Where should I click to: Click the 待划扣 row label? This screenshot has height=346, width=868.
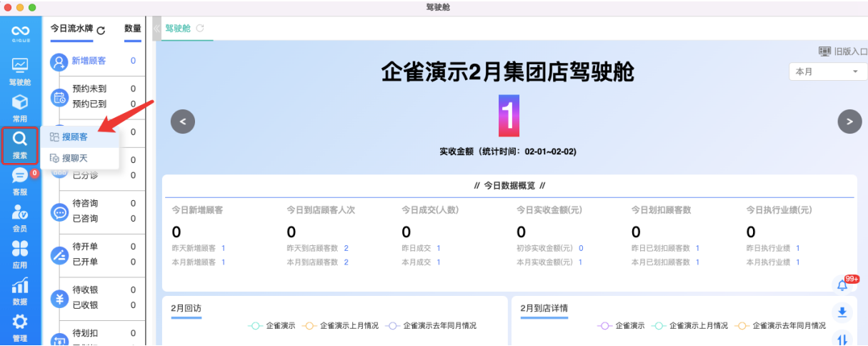(x=86, y=333)
